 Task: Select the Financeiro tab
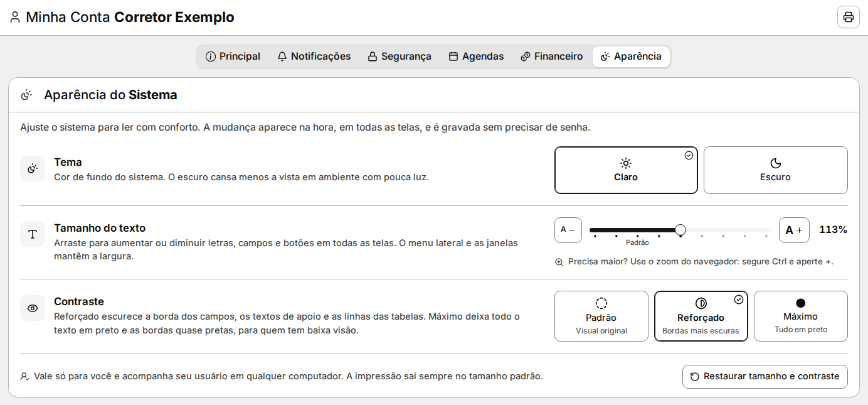tap(551, 57)
